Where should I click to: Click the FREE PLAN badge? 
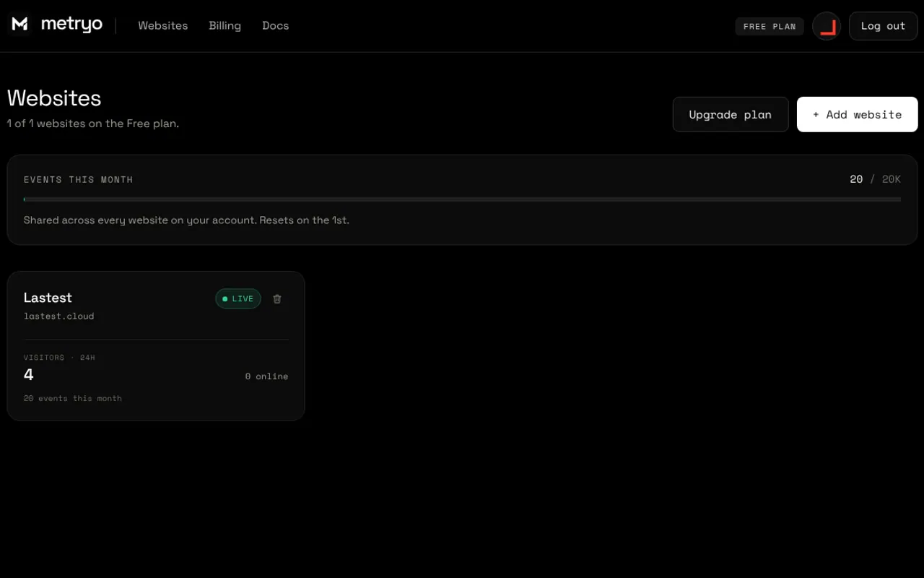coord(770,26)
